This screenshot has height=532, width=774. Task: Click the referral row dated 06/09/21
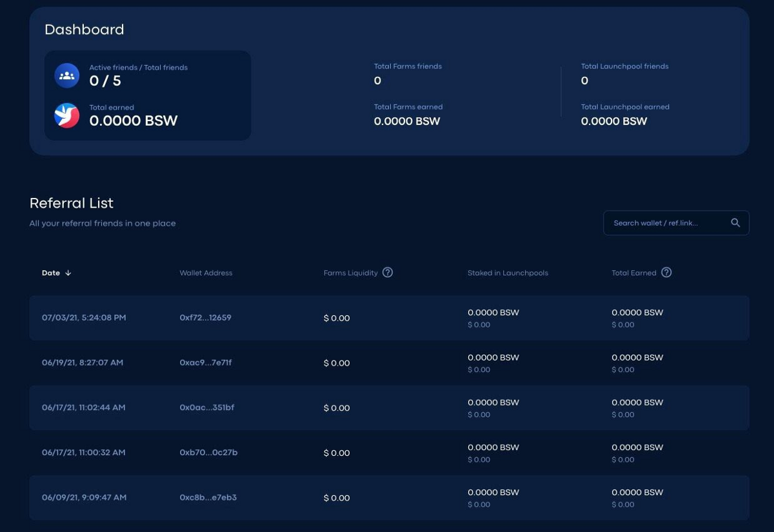84,498
